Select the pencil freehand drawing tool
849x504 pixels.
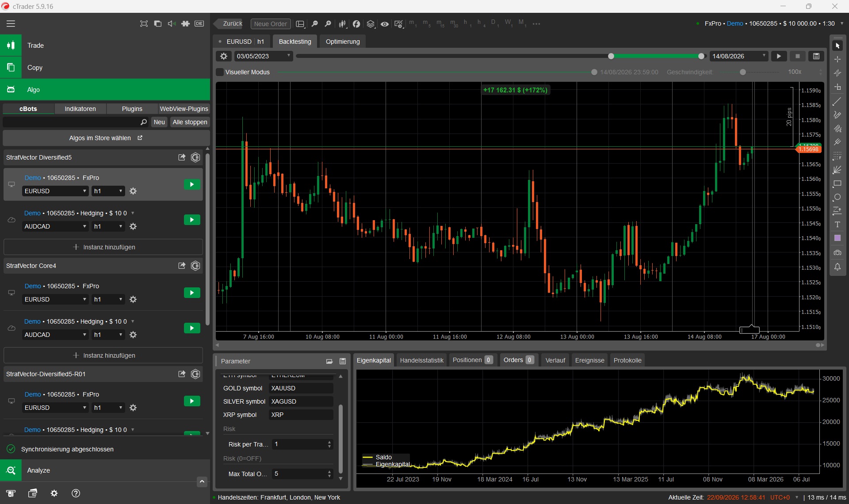838,115
